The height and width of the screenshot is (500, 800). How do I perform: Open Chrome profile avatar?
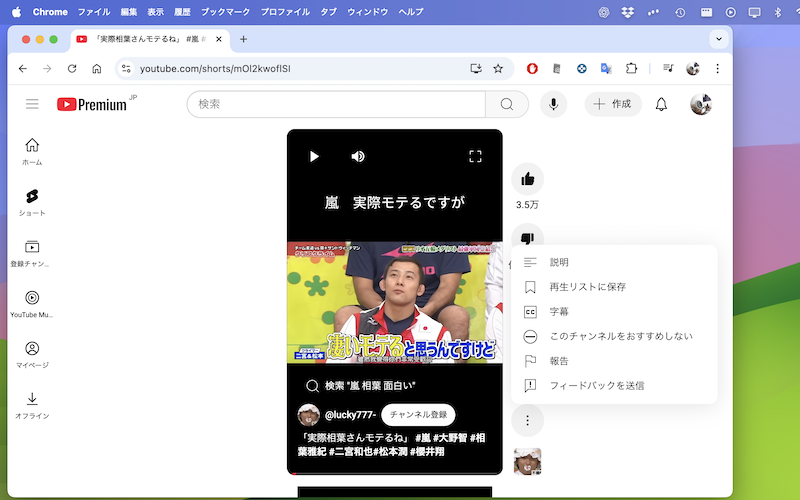[x=693, y=68]
